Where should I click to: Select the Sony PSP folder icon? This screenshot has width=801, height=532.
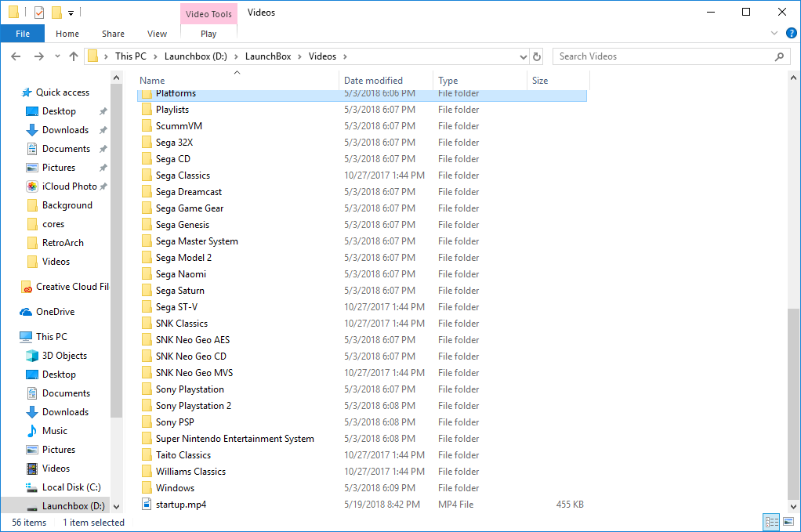147,422
